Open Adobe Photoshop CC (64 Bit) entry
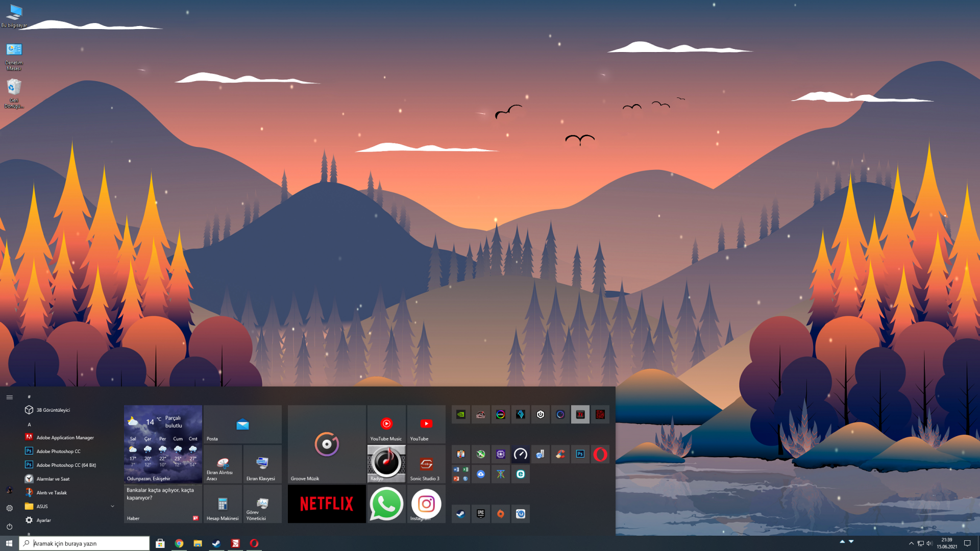The width and height of the screenshot is (980, 551). 66,465
